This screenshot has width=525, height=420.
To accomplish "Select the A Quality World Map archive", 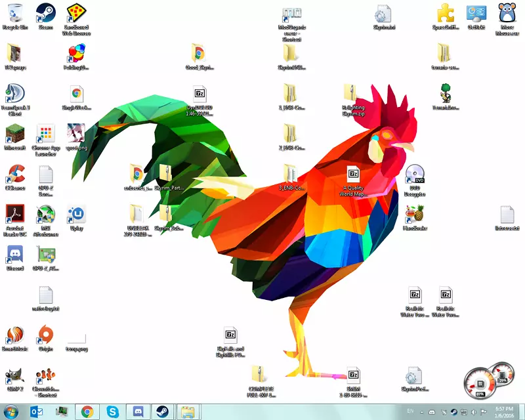I will point(354,175).
